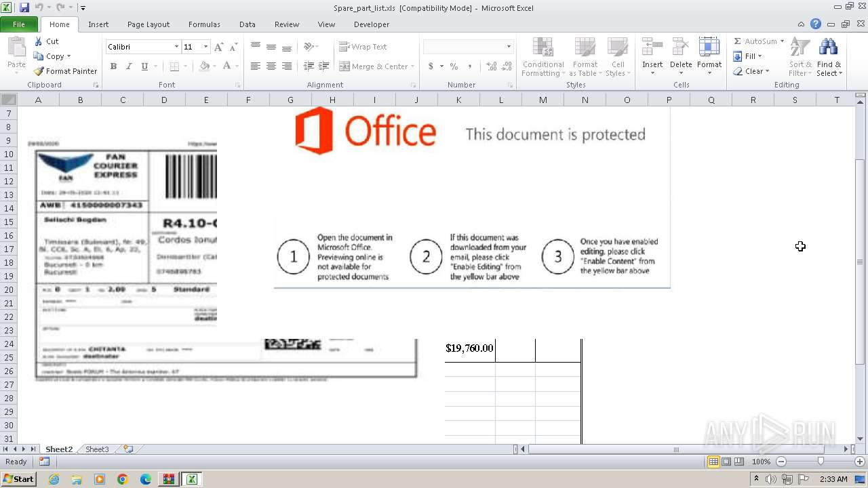The image size is (868, 488).
Task: Decrease decimal places
Action: pyautogui.click(x=507, y=66)
